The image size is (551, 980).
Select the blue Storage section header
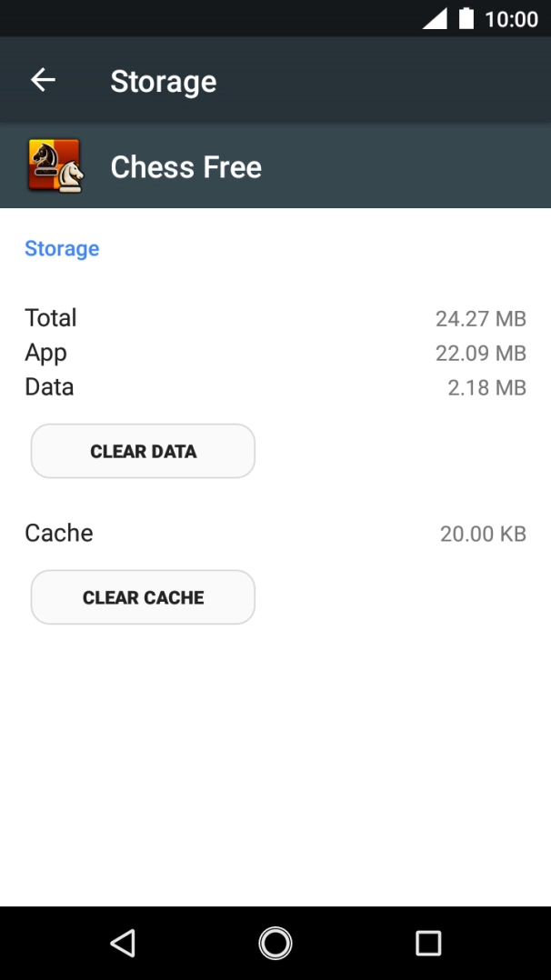61,248
